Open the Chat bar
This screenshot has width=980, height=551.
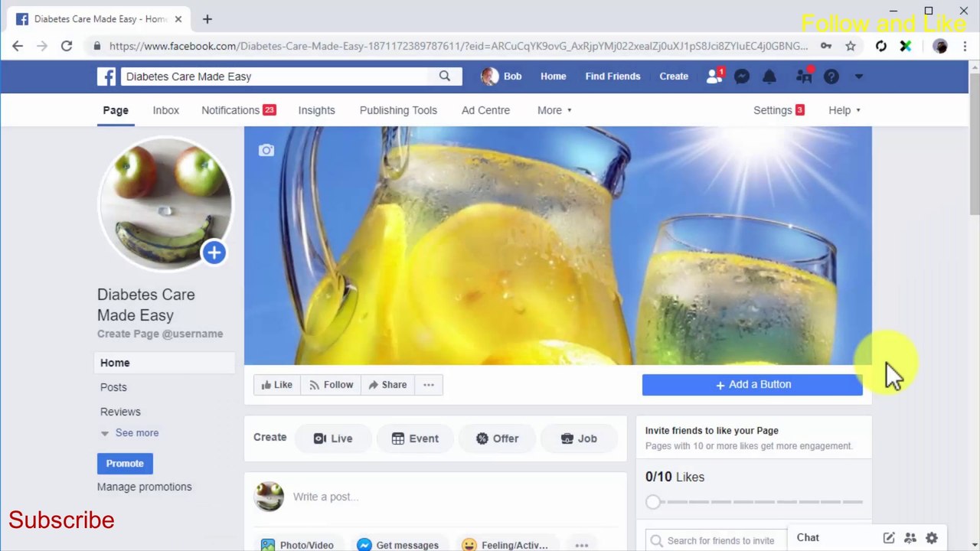pos(808,538)
